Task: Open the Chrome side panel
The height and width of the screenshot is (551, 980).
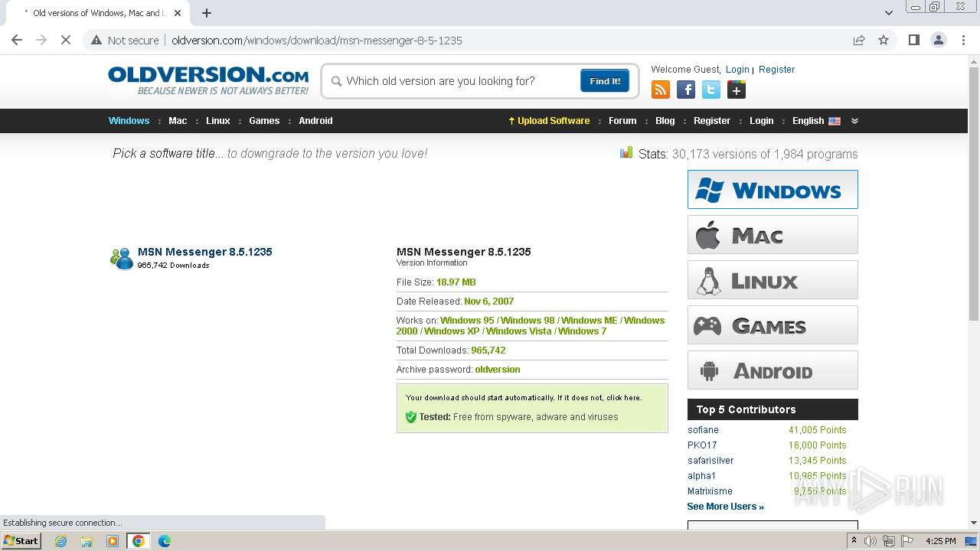Action: [913, 40]
